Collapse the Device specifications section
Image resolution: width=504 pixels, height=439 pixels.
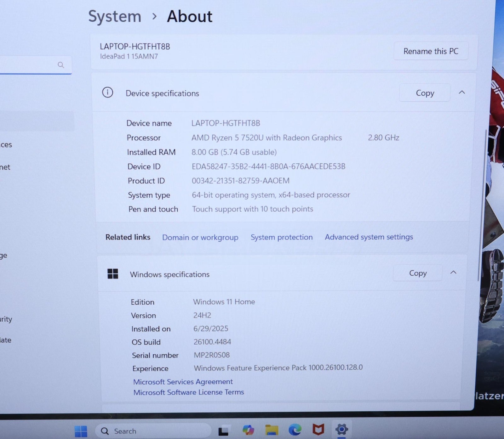pyautogui.click(x=462, y=92)
